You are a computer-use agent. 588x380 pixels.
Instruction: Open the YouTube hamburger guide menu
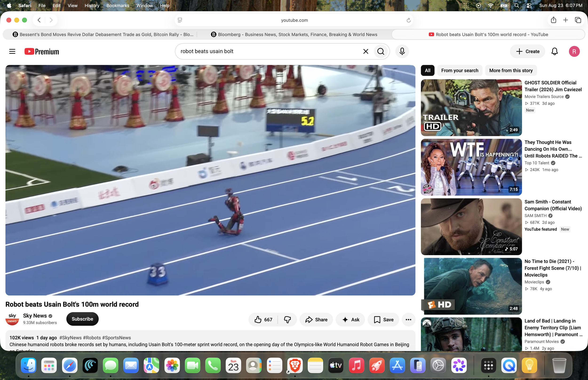12,51
